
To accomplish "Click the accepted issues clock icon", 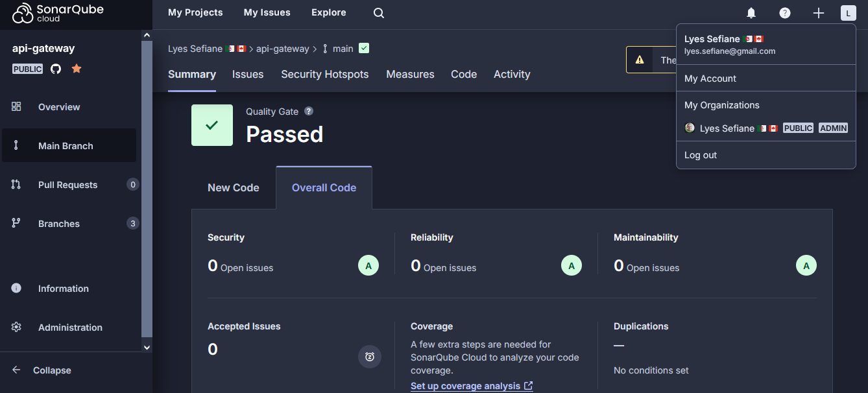I will (x=370, y=357).
